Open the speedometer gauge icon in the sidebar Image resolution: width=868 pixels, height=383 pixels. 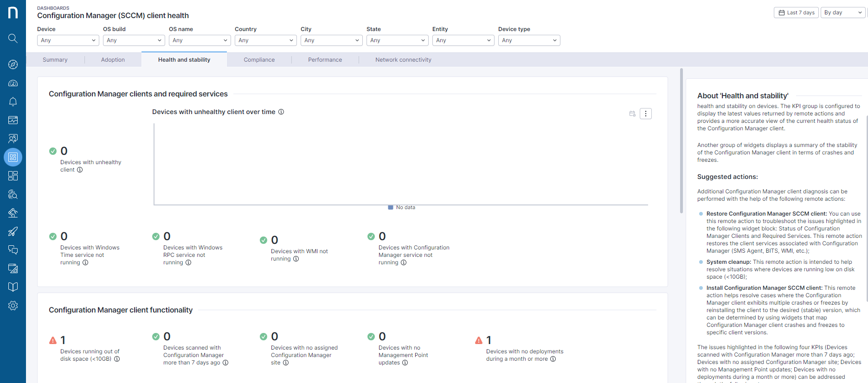pyautogui.click(x=13, y=83)
